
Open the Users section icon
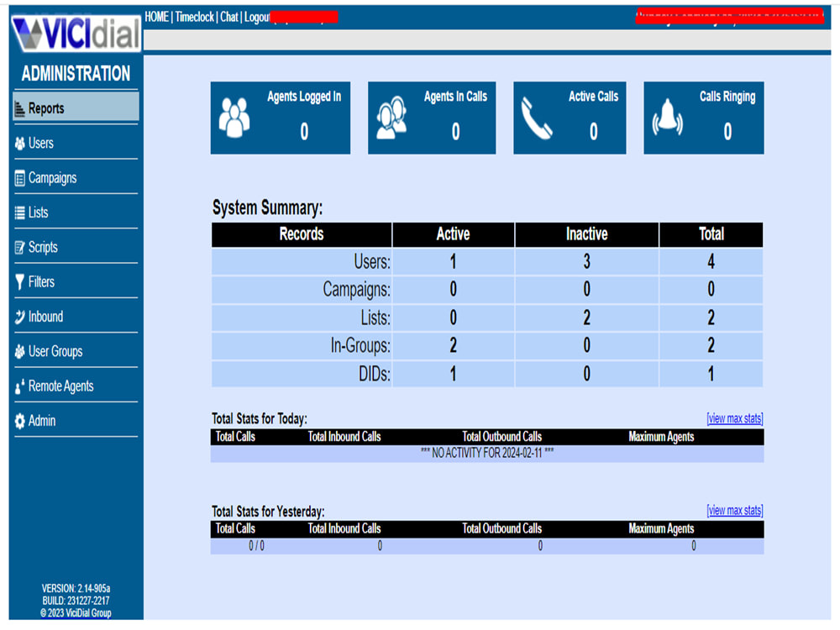[x=18, y=143]
